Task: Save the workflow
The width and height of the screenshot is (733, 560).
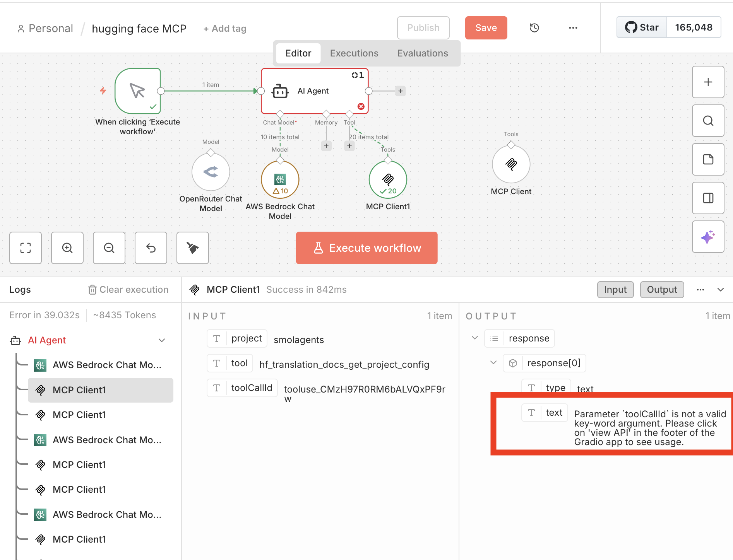Action: pos(486,28)
